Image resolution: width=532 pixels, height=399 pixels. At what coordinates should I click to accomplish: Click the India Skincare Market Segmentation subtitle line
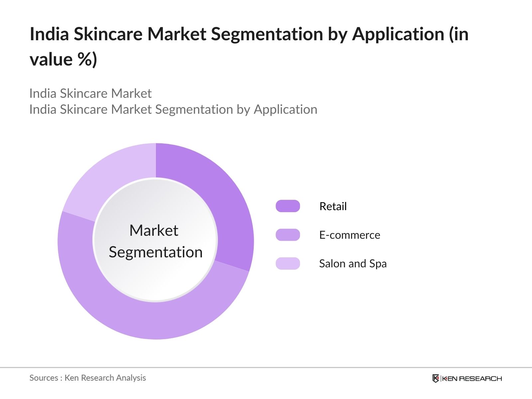(173, 109)
